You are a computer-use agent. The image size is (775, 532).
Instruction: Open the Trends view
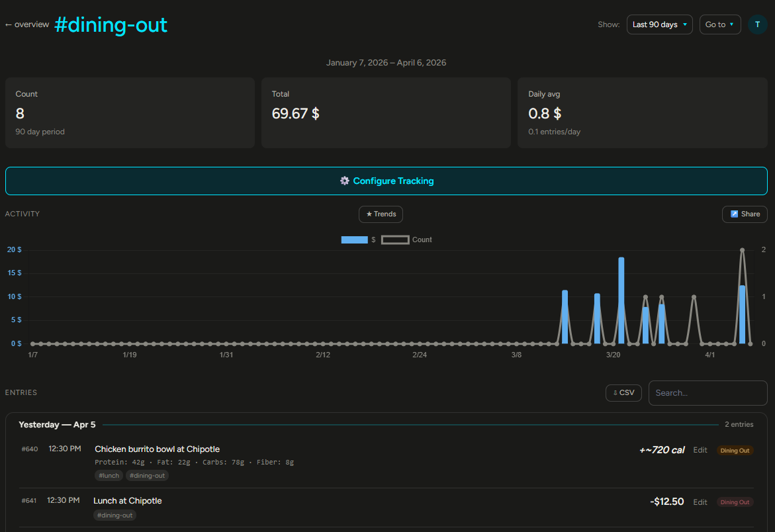[x=381, y=214]
